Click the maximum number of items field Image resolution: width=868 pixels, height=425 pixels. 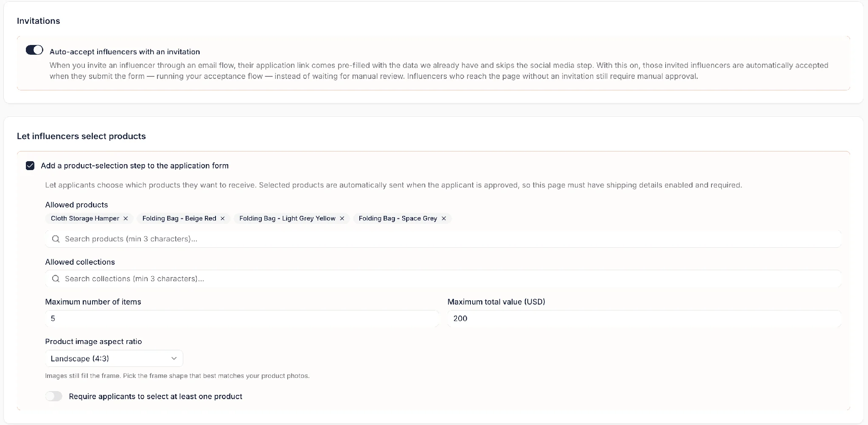pyautogui.click(x=242, y=319)
